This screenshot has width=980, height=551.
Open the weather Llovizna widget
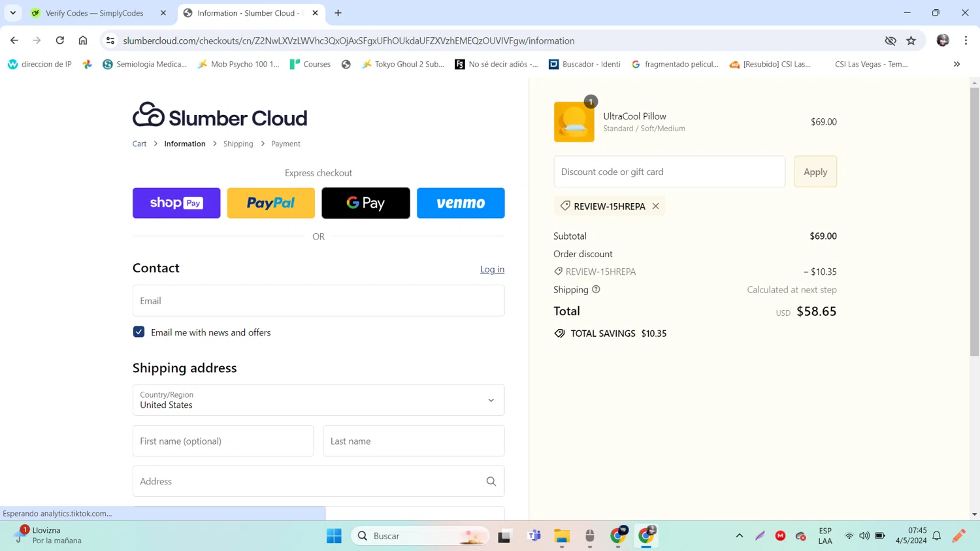tap(49, 535)
